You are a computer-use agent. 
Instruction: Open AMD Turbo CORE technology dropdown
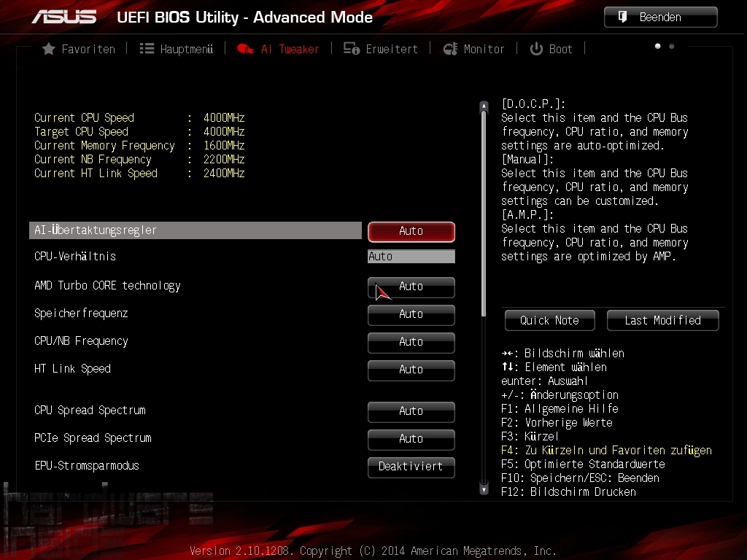pos(411,287)
